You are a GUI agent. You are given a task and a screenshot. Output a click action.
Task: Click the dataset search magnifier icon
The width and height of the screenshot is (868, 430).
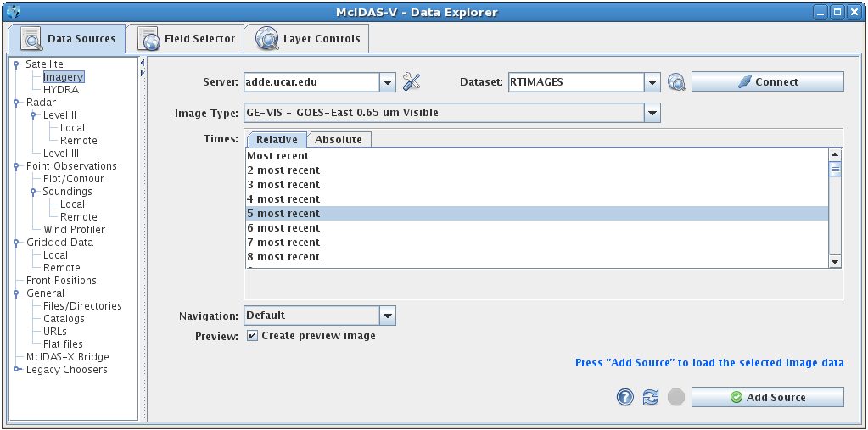tap(676, 82)
